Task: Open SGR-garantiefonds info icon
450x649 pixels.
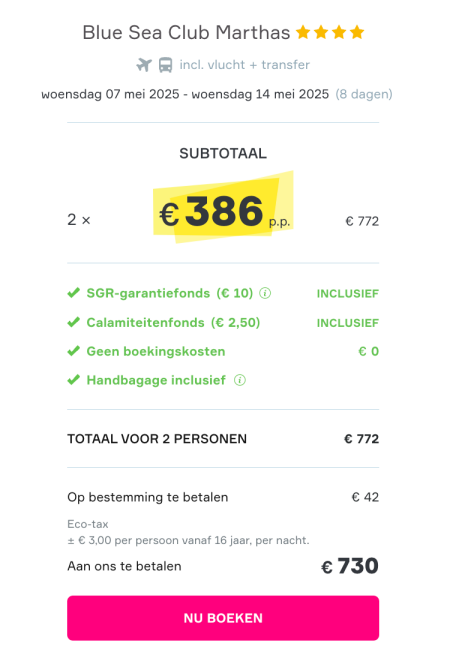Action: pos(265,293)
